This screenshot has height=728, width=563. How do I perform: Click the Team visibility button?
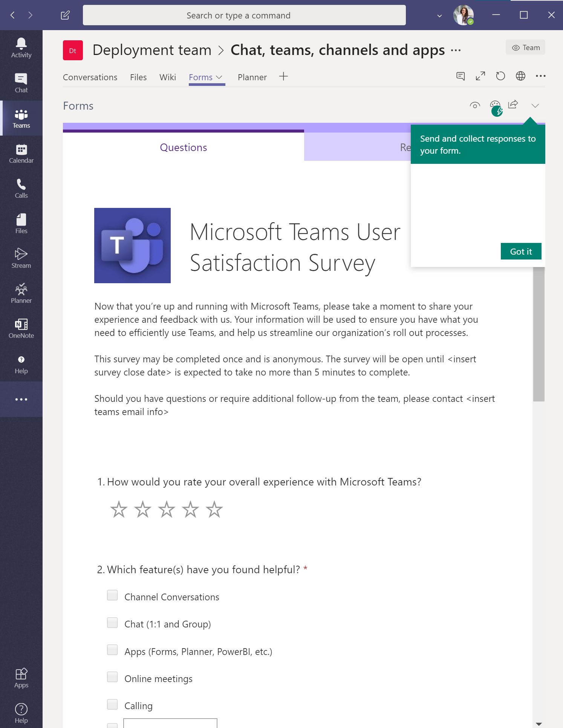click(525, 47)
